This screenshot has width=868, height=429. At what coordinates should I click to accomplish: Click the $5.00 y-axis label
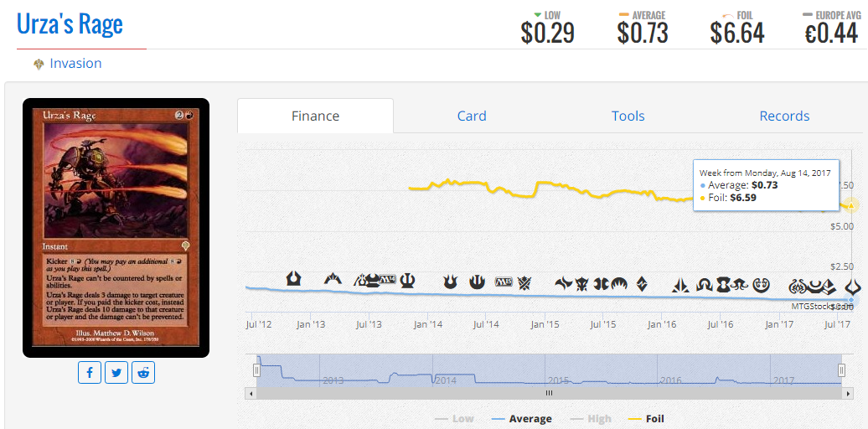[841, 226]
